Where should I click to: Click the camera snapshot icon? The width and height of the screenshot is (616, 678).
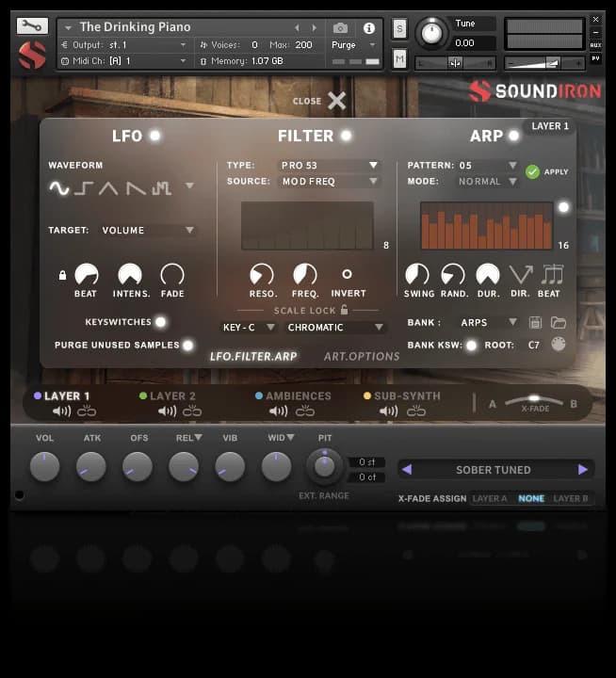(x=341, y=28)
